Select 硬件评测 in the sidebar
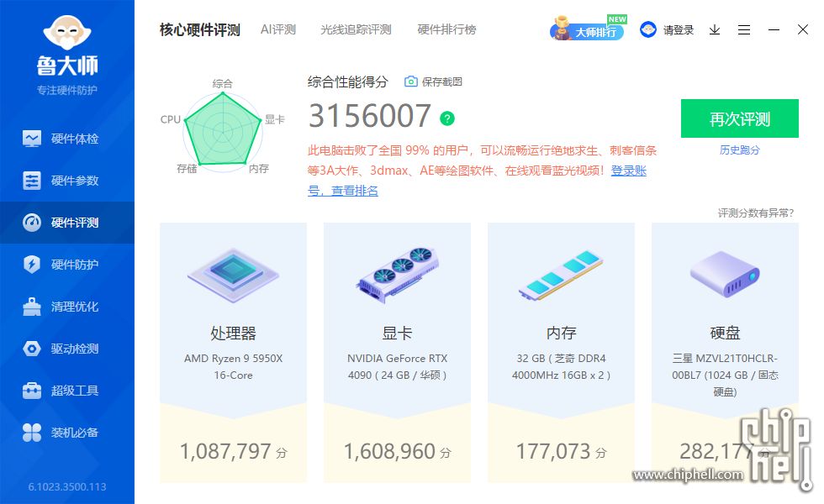The width and height of the screenshot is (824, 504). coord(67,223)
